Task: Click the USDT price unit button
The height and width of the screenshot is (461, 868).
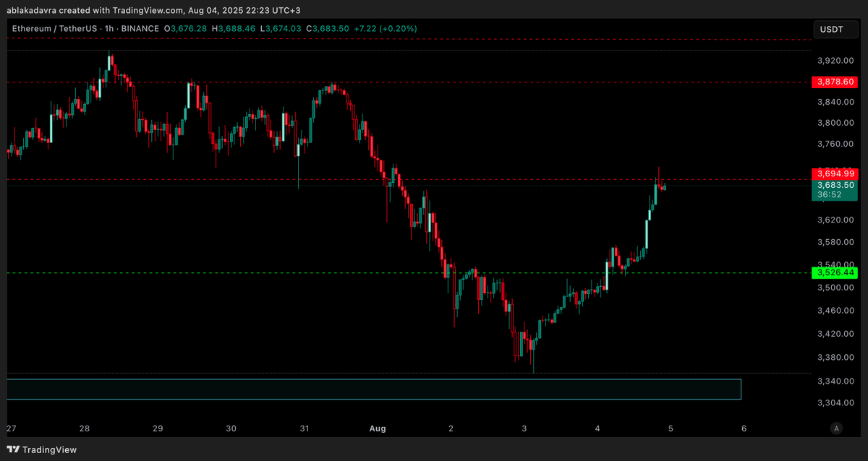Action: [835, 30]
